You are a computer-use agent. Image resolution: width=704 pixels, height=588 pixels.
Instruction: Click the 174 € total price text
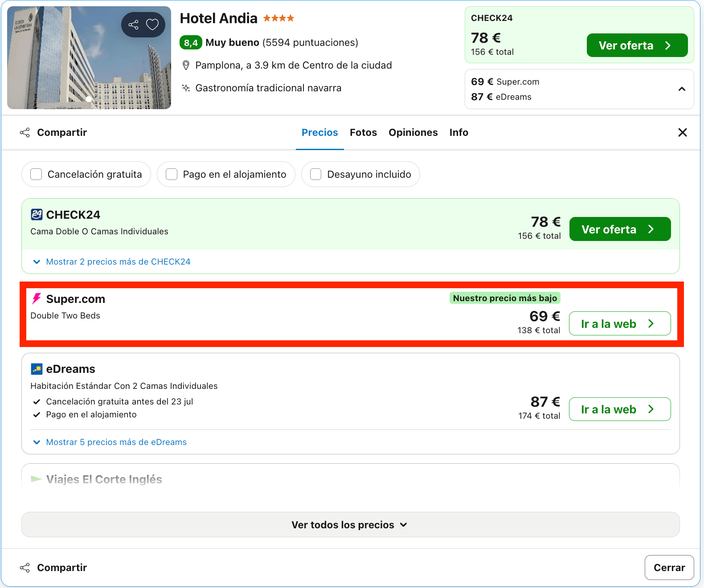coord(539,416)
